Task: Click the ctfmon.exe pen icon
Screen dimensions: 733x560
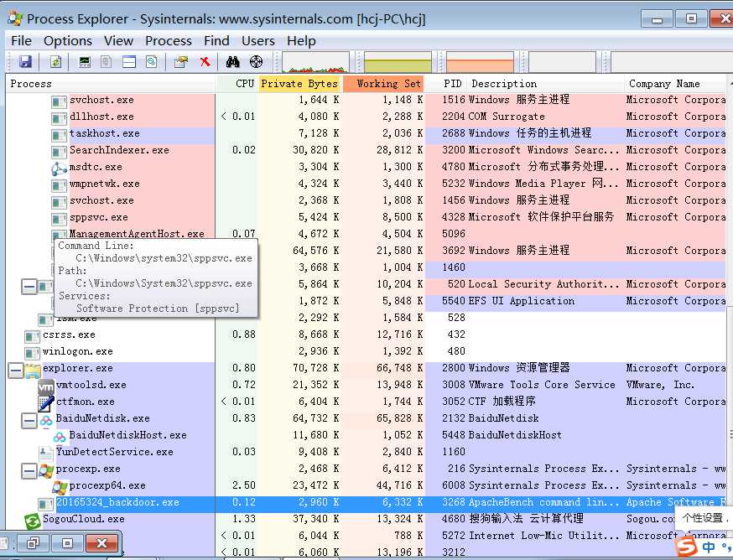Action: [x=45, y=403]
